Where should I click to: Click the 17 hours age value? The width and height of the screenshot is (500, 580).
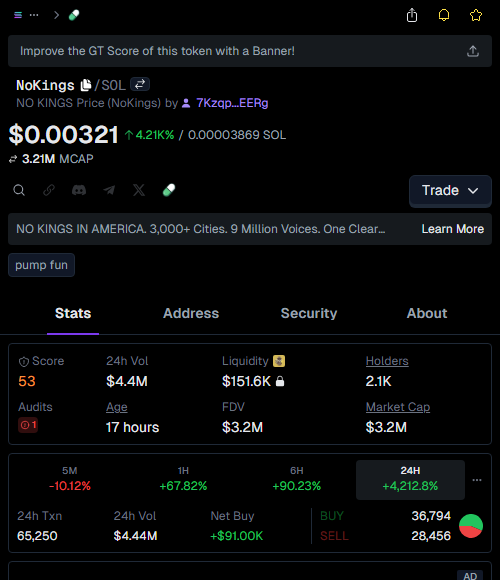[x=132, y=428]
